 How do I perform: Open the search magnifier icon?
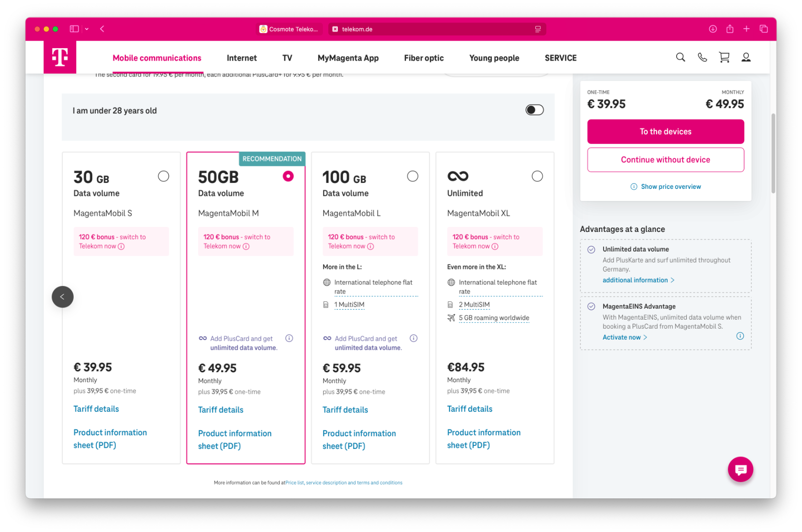click(680, 57)
